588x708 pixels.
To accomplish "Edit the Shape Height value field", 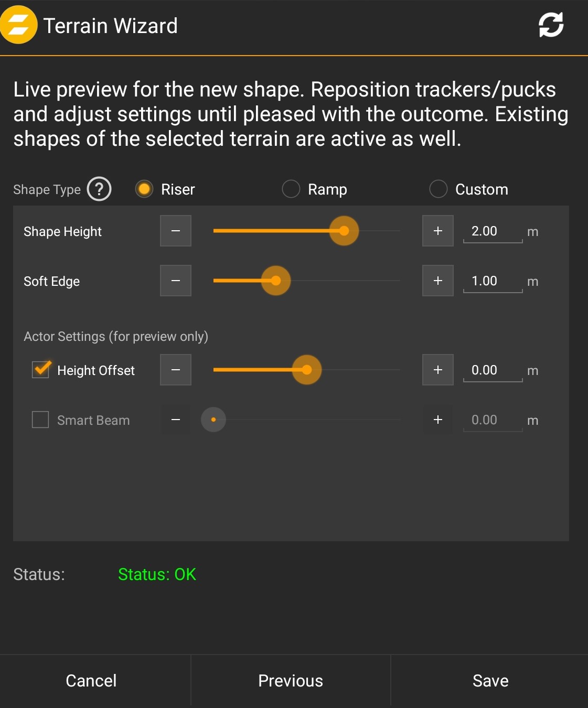I will click(492, 231).
